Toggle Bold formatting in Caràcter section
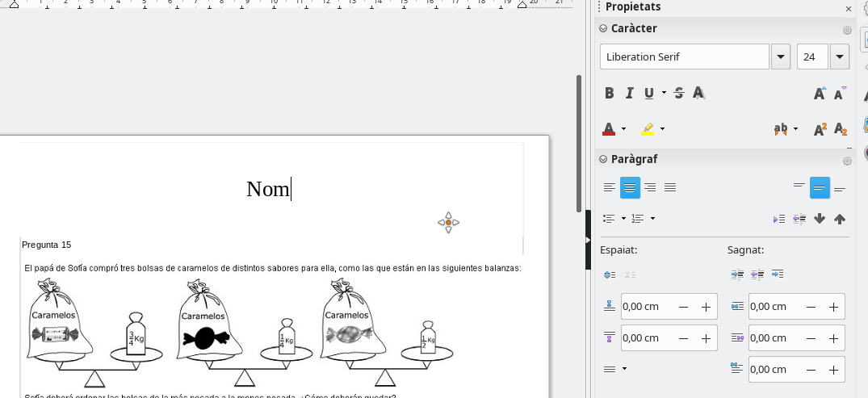868x398 pixels. [x=609, y=93]
